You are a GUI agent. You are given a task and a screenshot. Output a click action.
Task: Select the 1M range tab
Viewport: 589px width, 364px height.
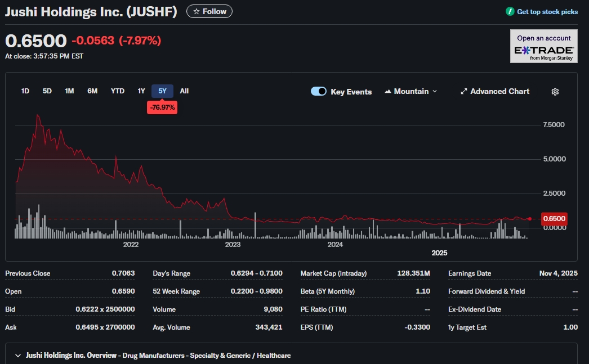coord(69,91)
